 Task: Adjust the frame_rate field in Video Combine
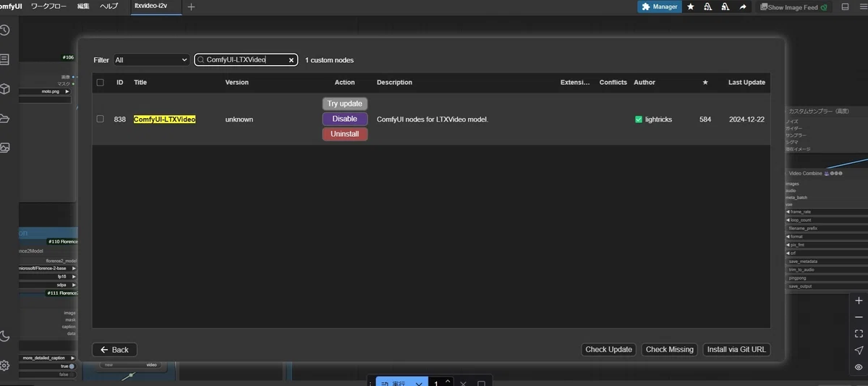[x=826, y=211]
